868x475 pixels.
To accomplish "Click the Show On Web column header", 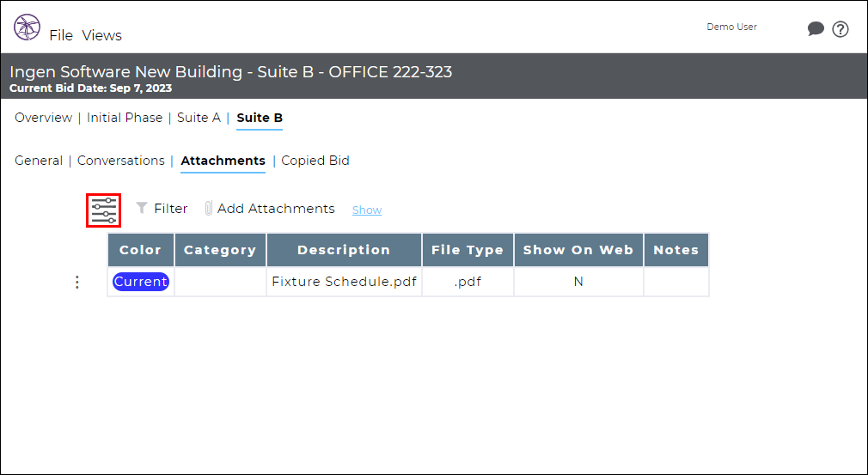I will [578, 250].
